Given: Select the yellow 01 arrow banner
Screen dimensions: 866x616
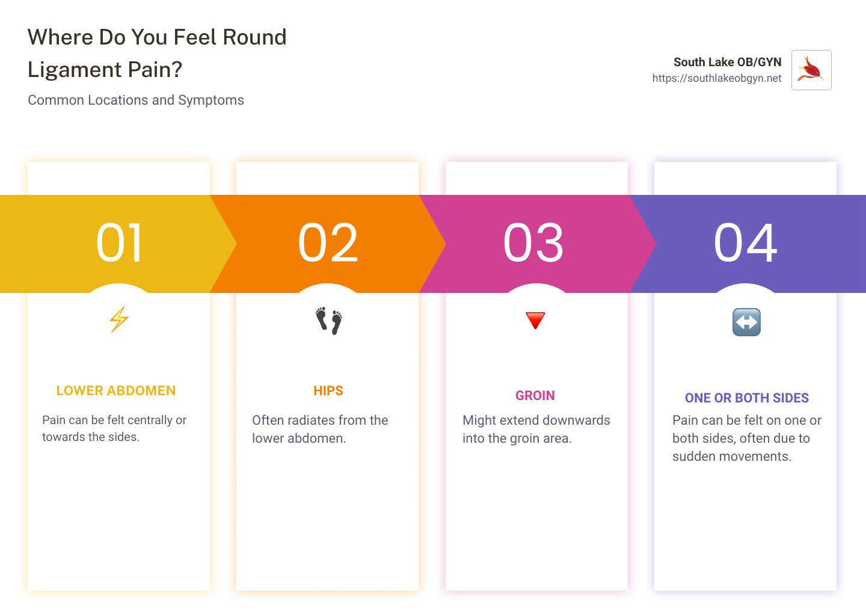Looking at the screenshot, I should (x=118, y=243).
